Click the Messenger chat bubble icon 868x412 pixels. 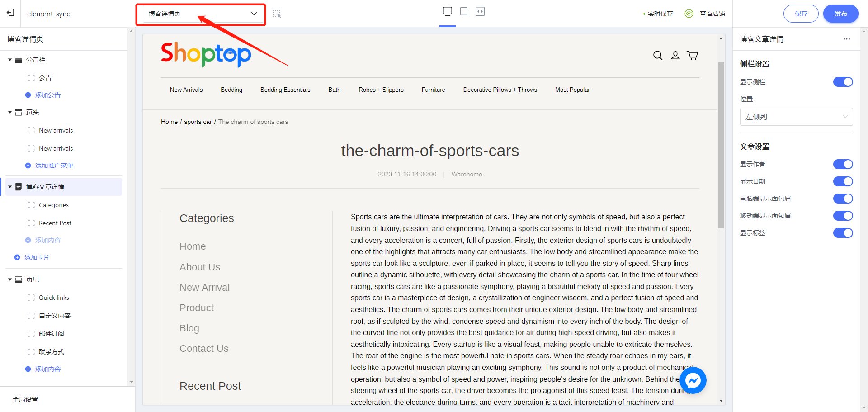coord(693,380)
